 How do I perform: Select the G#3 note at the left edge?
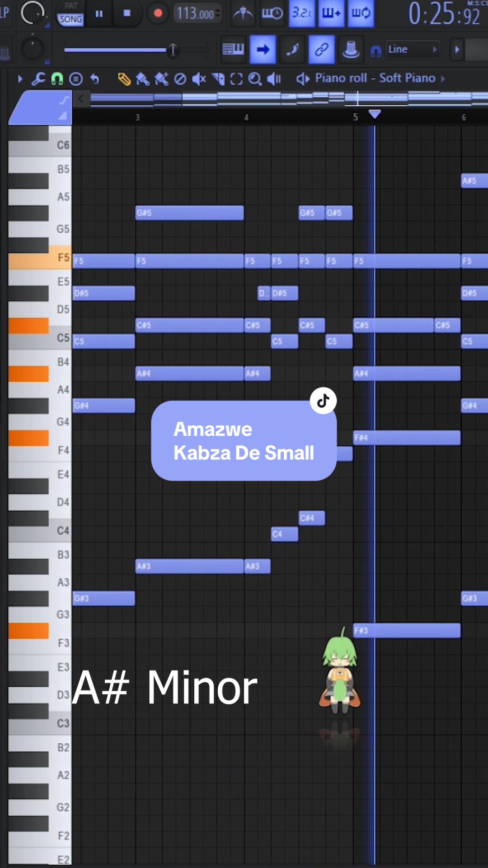point(104,599)
